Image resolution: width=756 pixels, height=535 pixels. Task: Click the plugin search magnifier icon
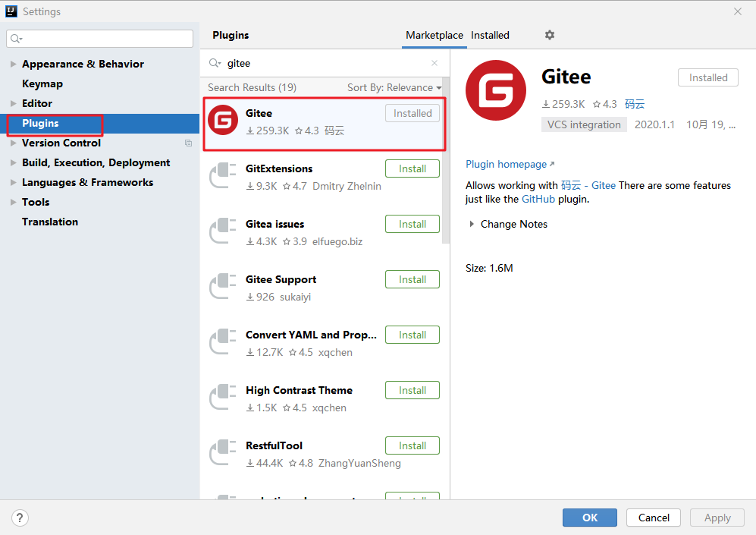[x=215, y=63]
